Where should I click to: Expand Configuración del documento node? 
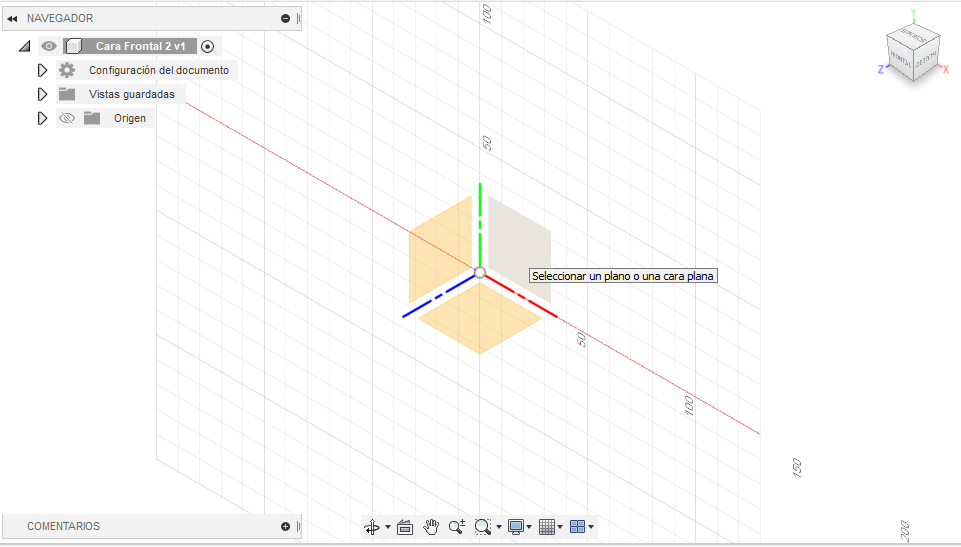point(42,70)
